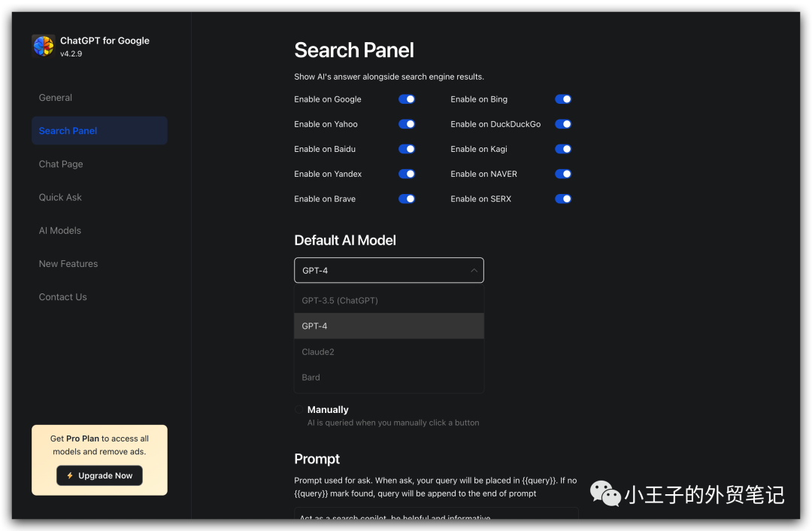Image resolution: width=812 pixels, height=531 pixels.
Task: Go to Chat Page settings
Action: tap(99, 164)
